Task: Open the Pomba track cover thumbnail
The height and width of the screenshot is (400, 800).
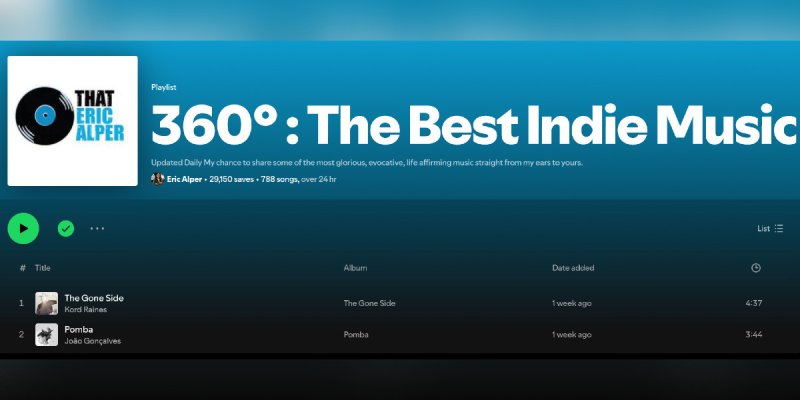Action: click(x=46, y=335)
